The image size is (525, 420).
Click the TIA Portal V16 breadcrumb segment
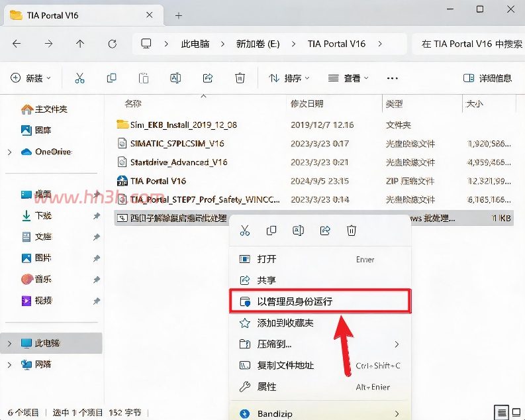pos(336,44)
